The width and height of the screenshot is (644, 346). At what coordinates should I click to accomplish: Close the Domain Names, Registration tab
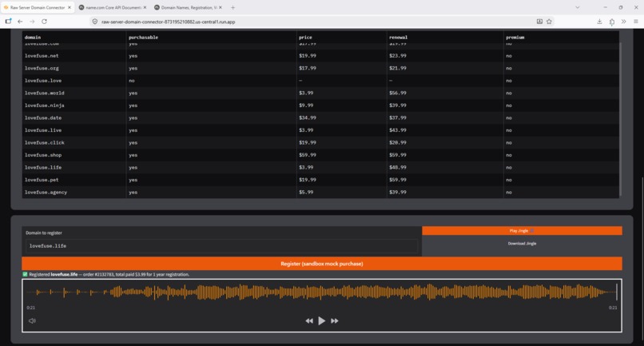[221, 7]
